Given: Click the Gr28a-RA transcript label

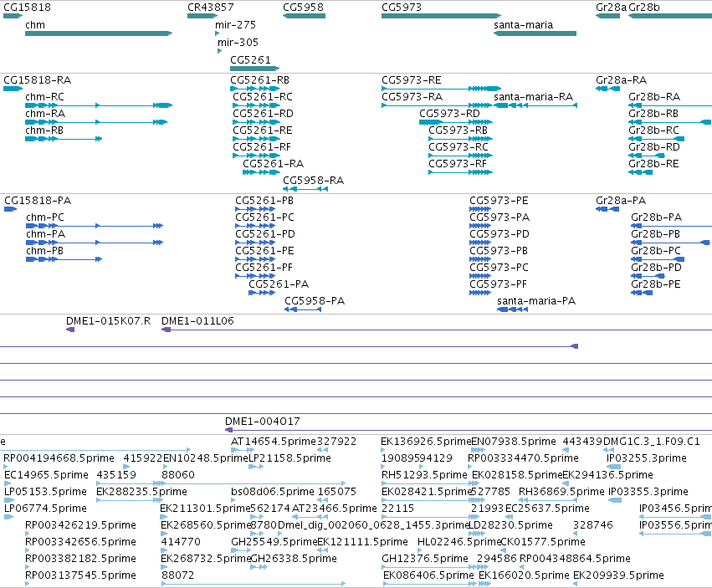Looking at the screenshot, I should [x=621, y=80].
